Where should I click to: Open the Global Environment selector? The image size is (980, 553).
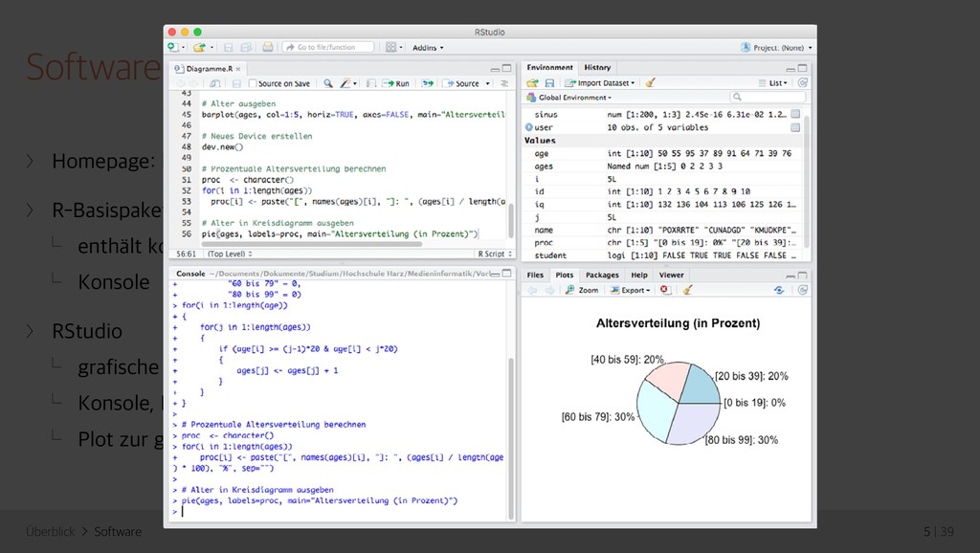pyautogui.click(x=568, y=98)
